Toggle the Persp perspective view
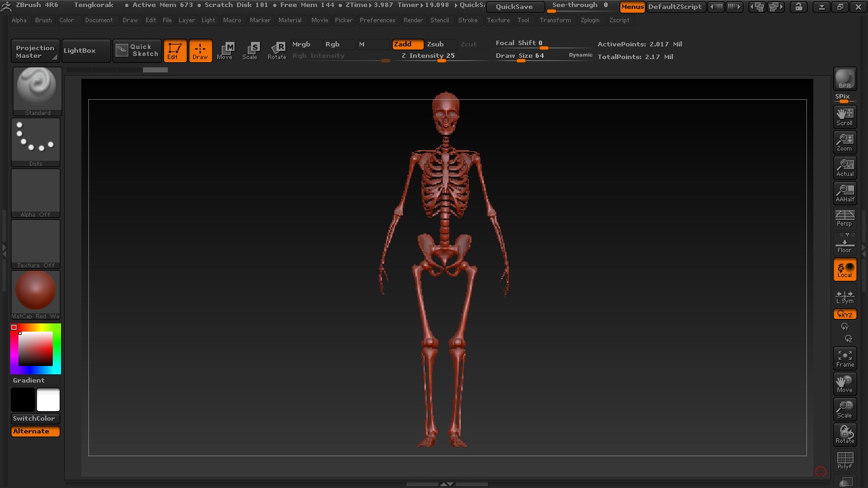868x488 pixels. point(844,218)
